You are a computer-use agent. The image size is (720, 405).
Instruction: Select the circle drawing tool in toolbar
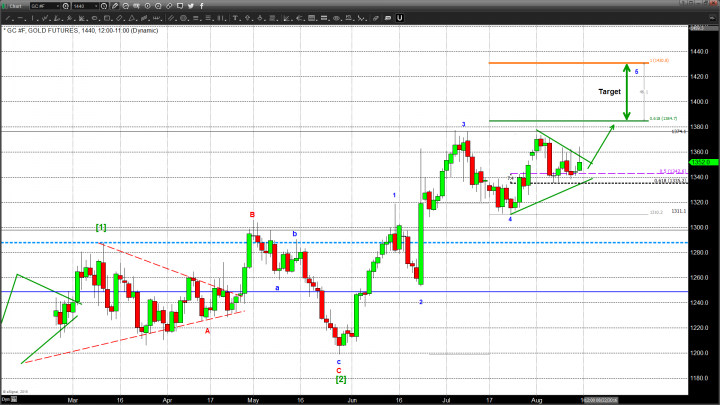[184, 18]
